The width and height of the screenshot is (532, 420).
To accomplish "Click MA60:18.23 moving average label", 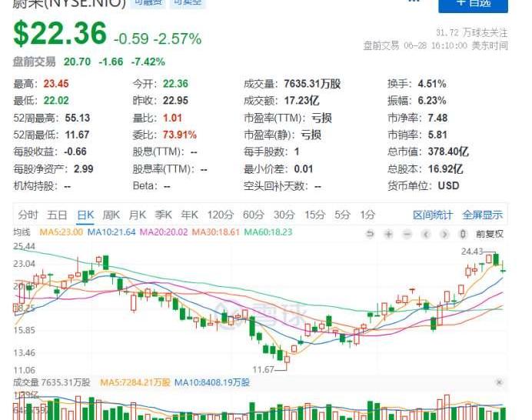I will point(268,232).
